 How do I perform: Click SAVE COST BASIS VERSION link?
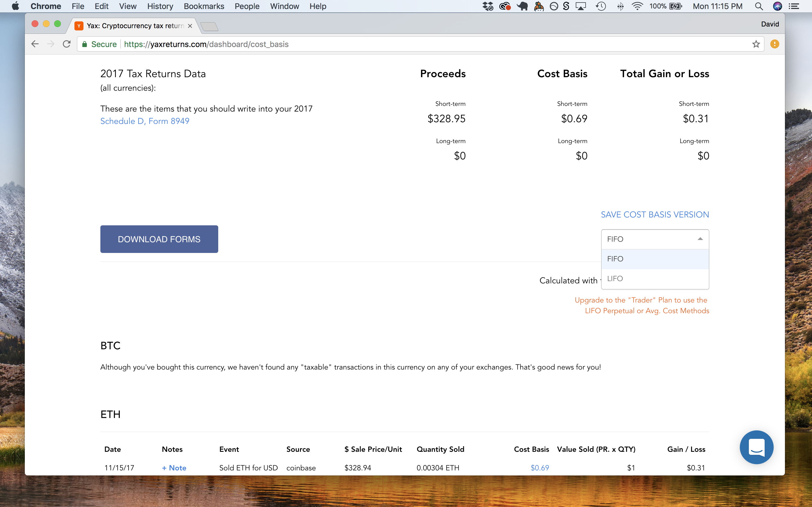(655, 215)
